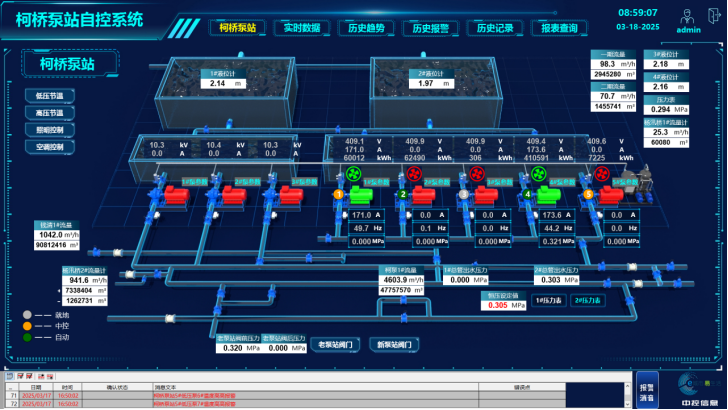The image size is (728, 410).
Task: Click the orange number 1 mode indicator
Action: [338, 194]
